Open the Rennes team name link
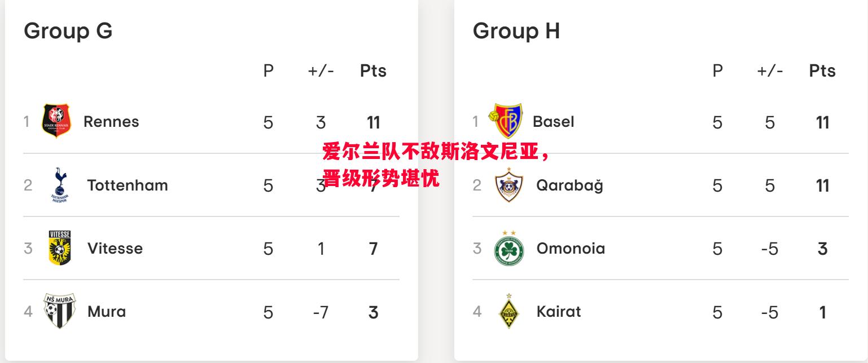The image size is (868, 363). [x=111, y=122]
